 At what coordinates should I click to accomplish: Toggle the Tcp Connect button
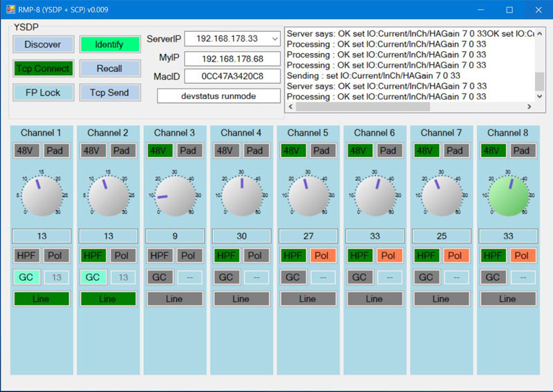pos(44,68)
